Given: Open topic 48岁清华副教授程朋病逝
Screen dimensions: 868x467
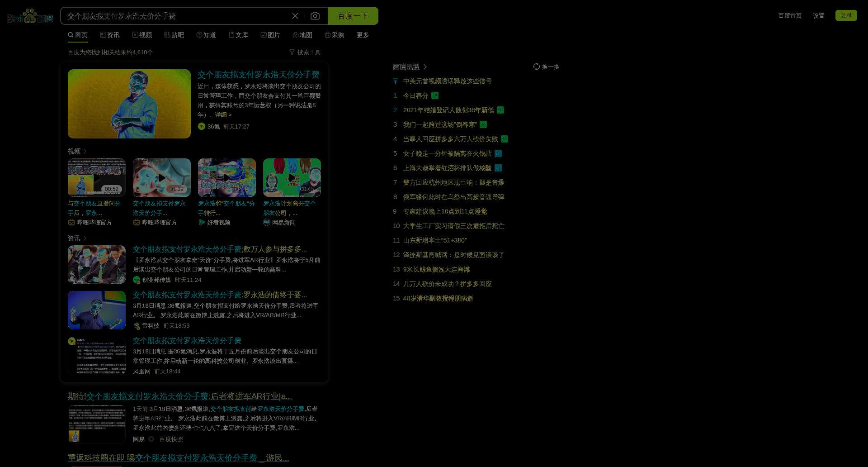Looking at the screenshot, I should pyautogui.click(x=438, y=298).
